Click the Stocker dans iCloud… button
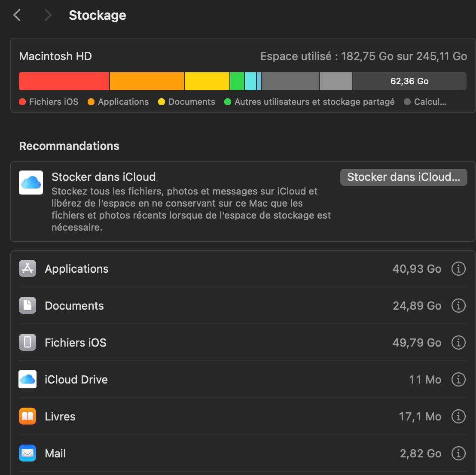Viewport: 476px width, 475px height. coord(403,177)
